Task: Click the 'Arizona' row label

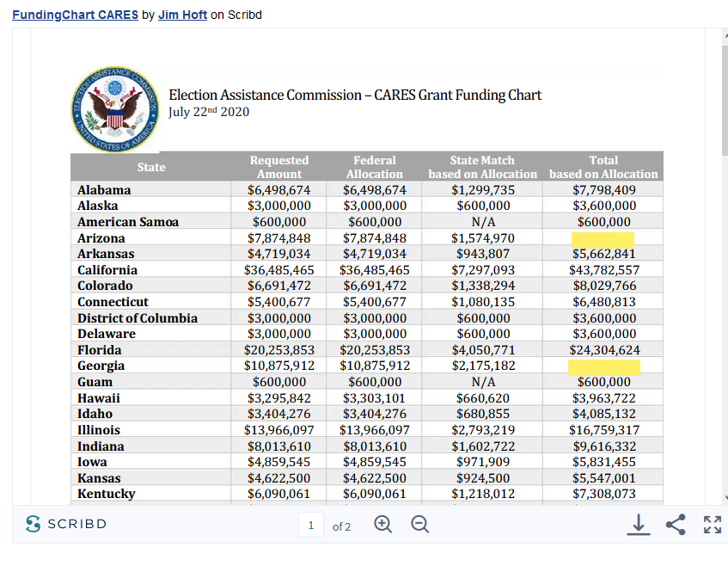Action: [101, 238]
